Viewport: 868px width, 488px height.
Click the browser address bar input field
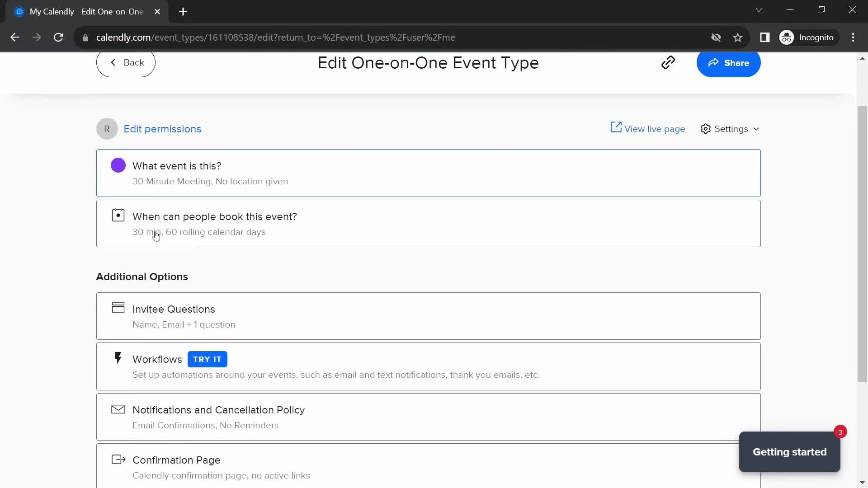pyautogui.click(x=275, y=37)
